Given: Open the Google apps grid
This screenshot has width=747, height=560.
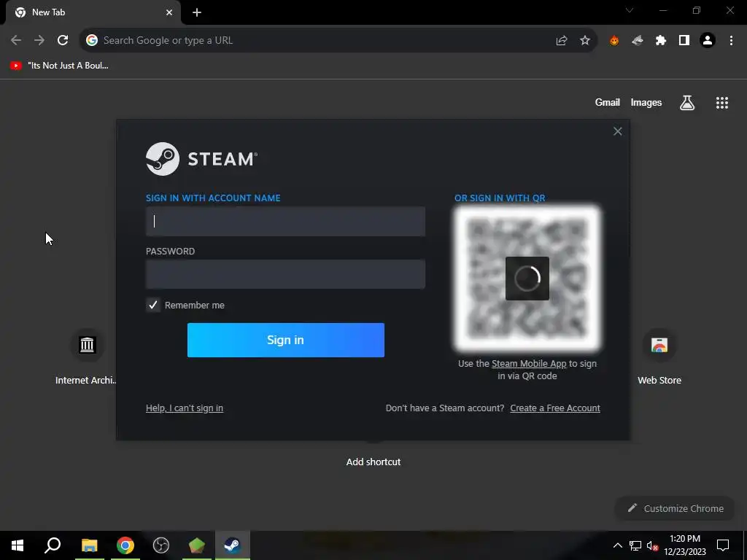Looking at the screenshot, I should pos(722,102).
